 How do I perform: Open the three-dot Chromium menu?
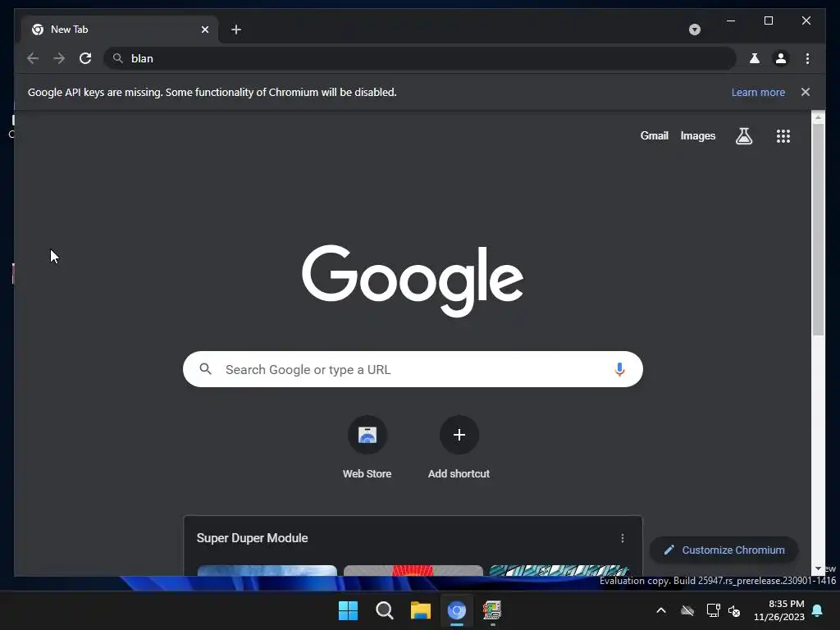coord(807,58)
